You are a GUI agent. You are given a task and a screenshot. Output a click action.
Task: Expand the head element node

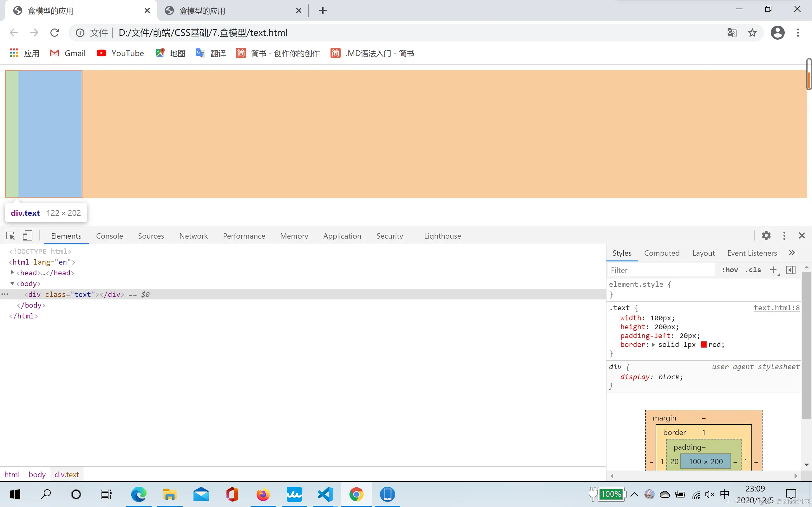12,272
